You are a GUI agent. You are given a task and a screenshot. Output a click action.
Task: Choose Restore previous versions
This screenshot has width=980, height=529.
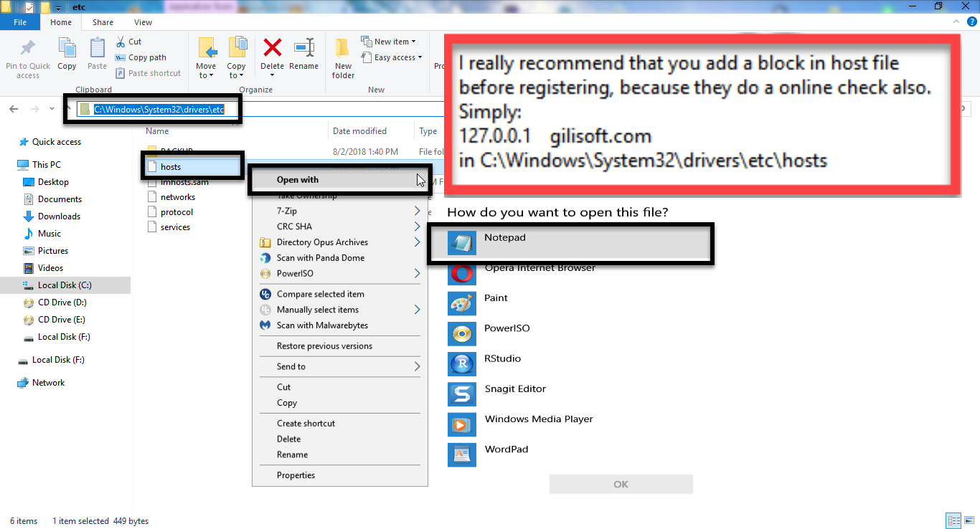pos(339,346)
